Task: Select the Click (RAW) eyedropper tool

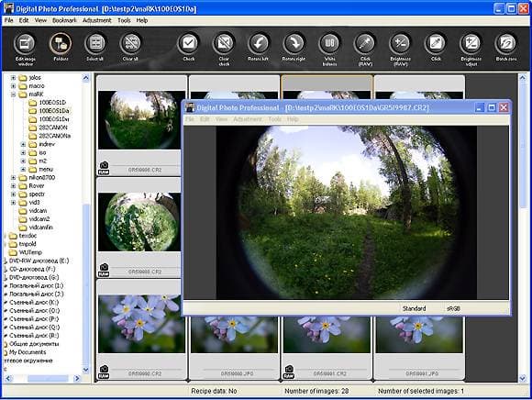Action: 365,44
